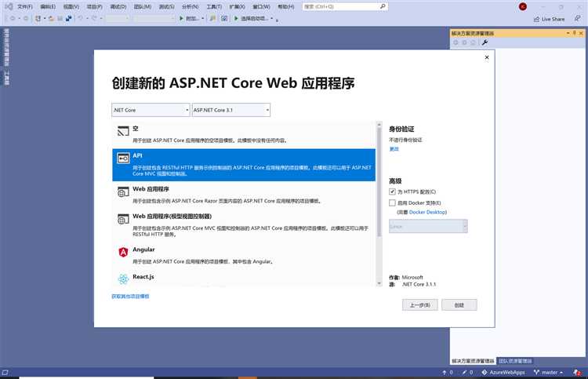Click the 选择启动项 run button
588x379 pixels.
[x=252, y=18]
